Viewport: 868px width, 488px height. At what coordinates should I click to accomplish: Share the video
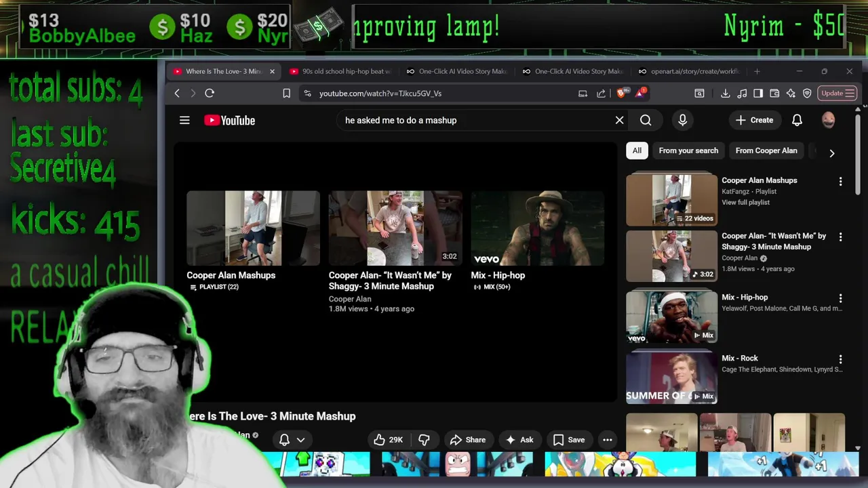(x=467, y=440)
